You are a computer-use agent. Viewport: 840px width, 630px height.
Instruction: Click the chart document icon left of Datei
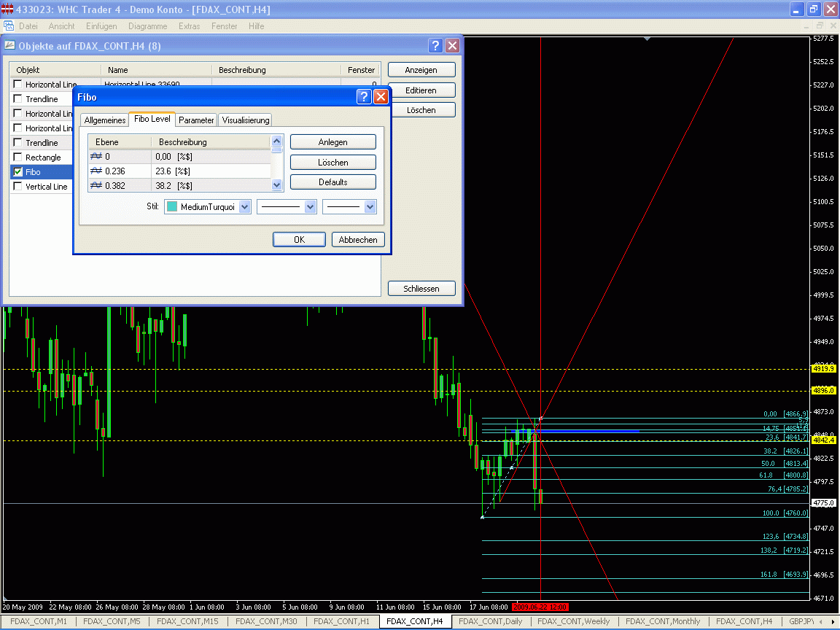pyautogui.click(x=9, y=26)
